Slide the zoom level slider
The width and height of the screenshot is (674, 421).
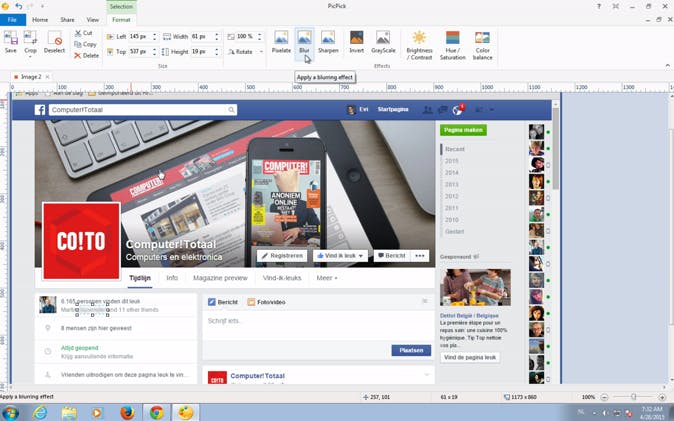(633, 397)
